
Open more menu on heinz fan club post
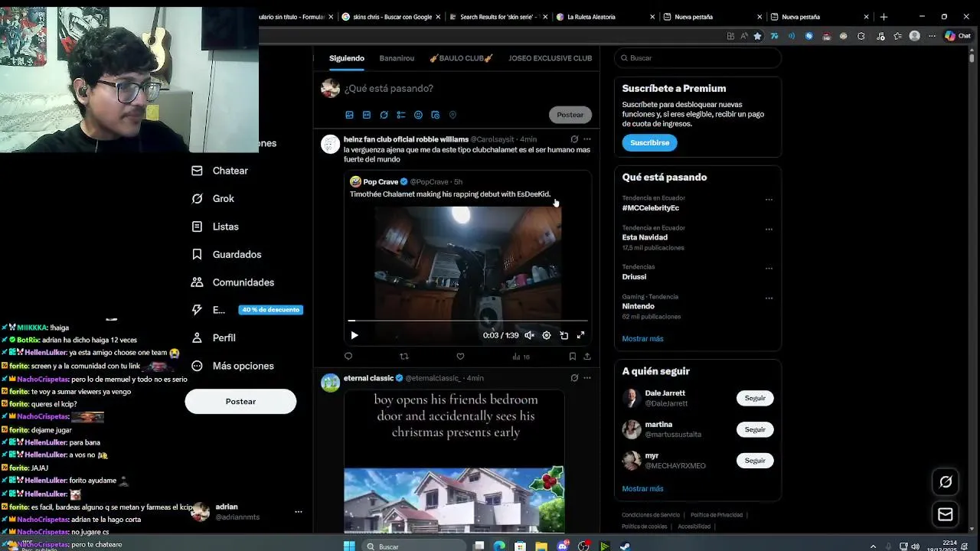pos(587,139)
